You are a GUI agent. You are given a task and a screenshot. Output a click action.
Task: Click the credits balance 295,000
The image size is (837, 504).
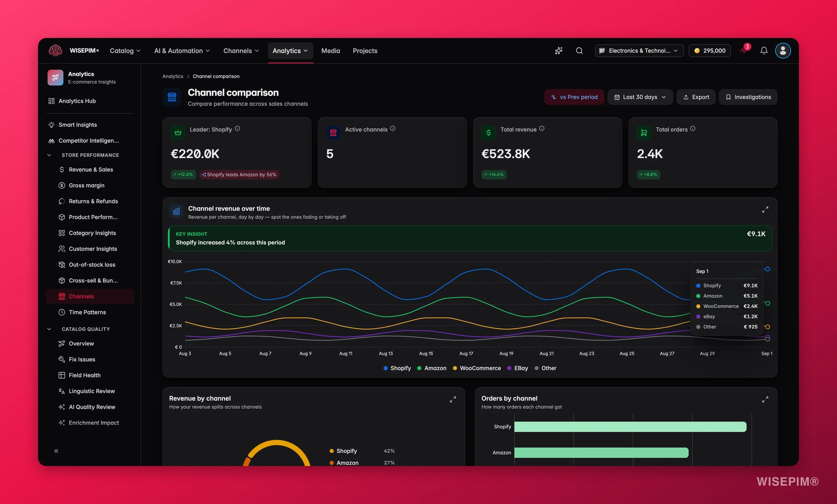click(710, 51)
